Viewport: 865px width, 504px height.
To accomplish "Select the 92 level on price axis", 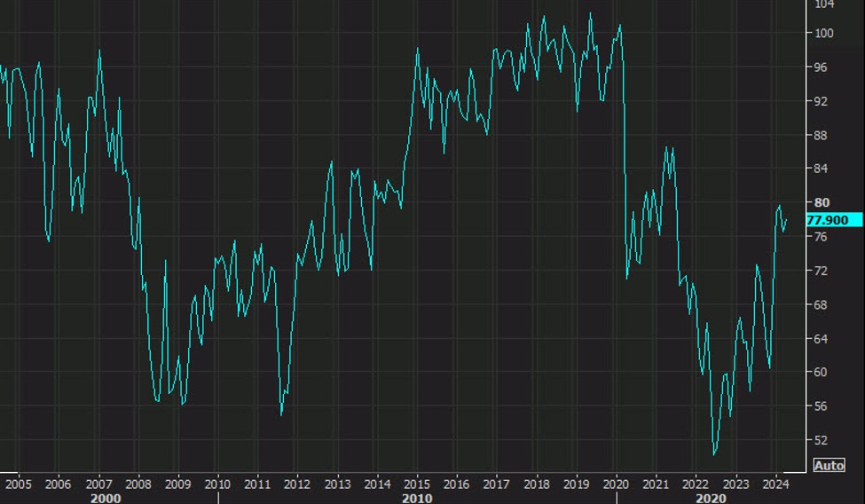I will tap(821, 101).
